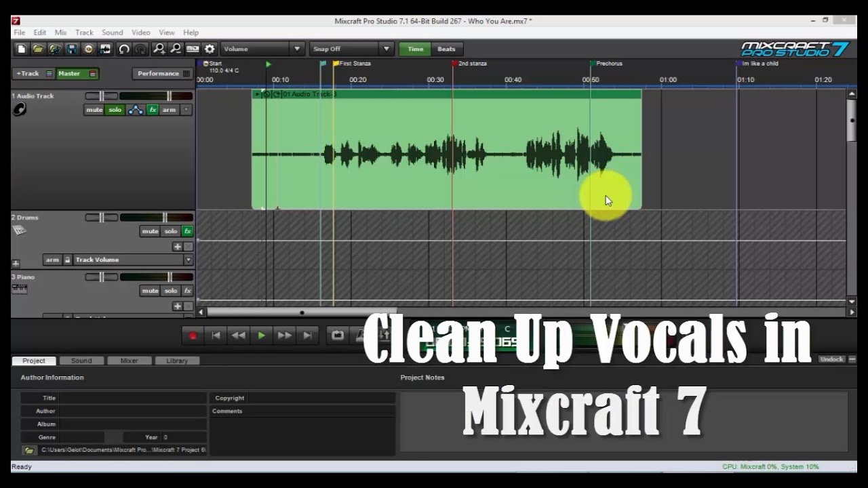Click the Piano track keyboard icon
Image resolution: width=868 pixels, height=488 pixels.
19,289
